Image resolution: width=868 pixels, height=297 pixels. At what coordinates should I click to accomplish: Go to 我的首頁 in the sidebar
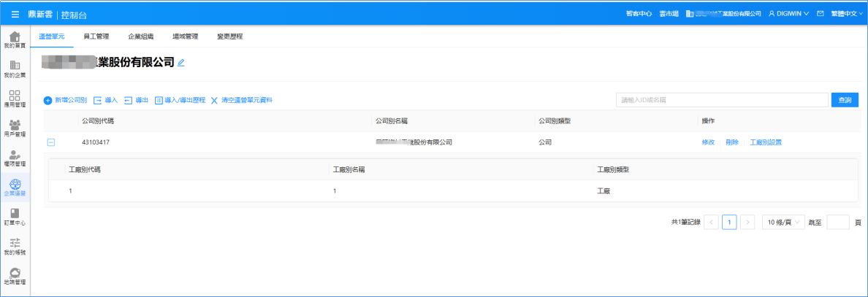pos(15,40)
